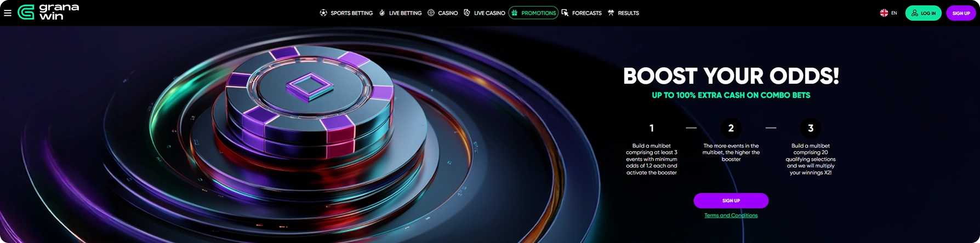Screen dimensions: 980x243
Task: Click the step 2 circle
Action: 731,128
